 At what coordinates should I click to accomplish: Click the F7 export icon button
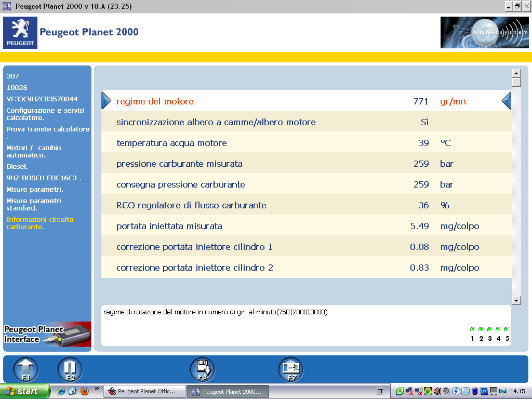pyautogui.click(x=290, y=369)
